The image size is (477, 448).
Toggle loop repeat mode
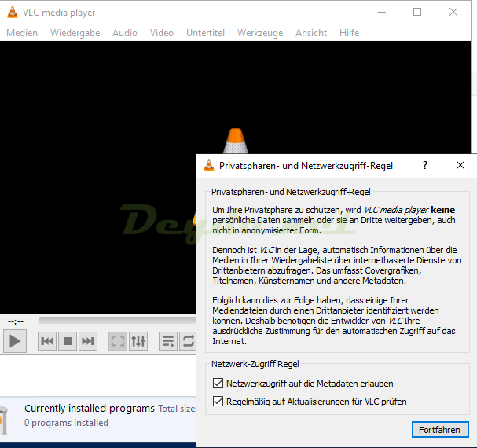coord(189,341)
